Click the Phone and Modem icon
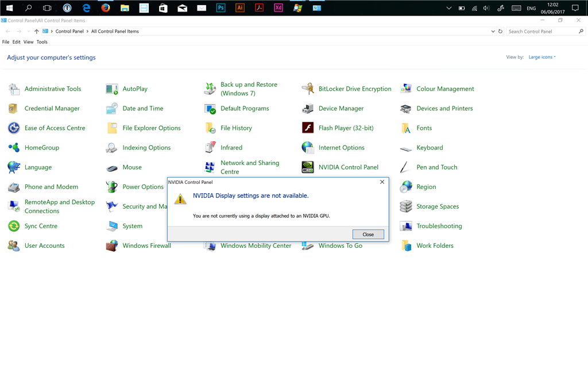588x392 pixels. (14, 187)
